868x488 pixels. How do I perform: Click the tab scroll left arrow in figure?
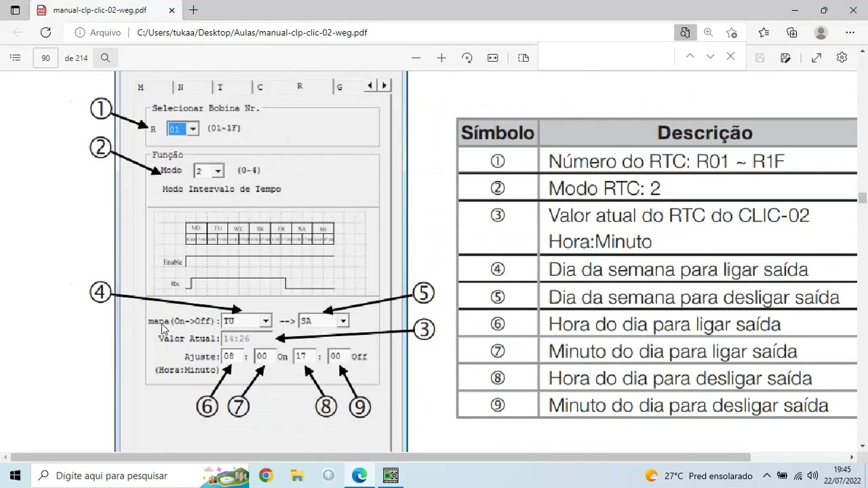pyautogui.click(x=370, y=85)
